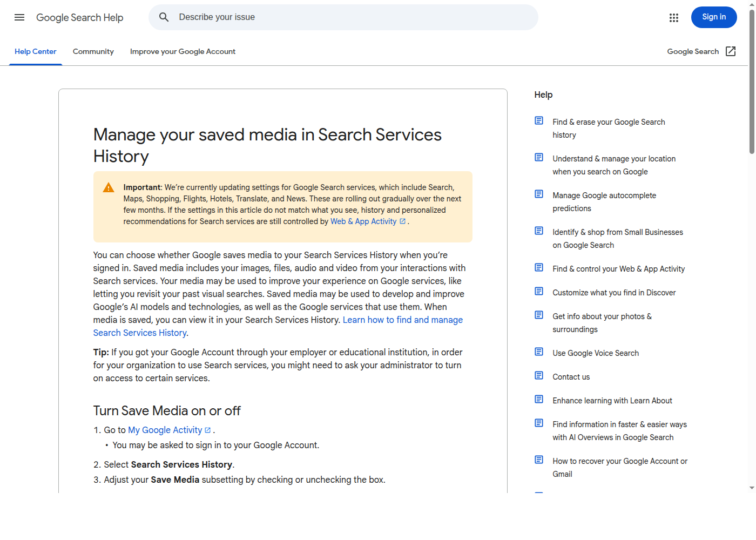
Task: Click external icon after Web & App Activity link
Action: [402, 221]
